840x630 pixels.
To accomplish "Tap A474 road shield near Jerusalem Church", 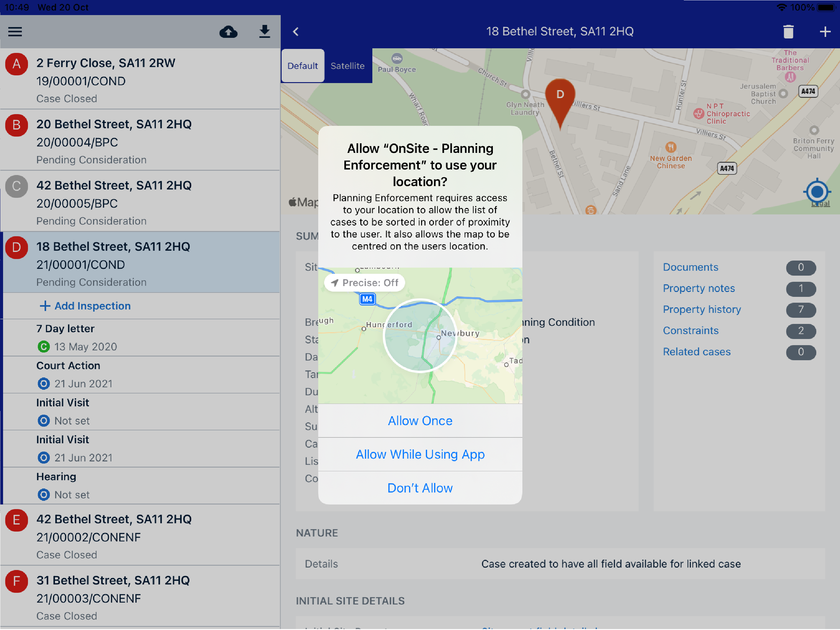I will click(x=808, y=91).
